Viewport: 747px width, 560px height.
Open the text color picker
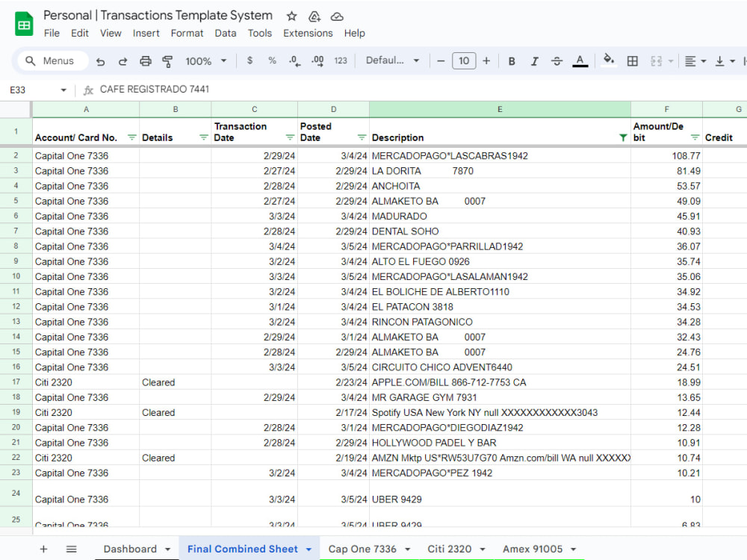[x=580, y=61]
